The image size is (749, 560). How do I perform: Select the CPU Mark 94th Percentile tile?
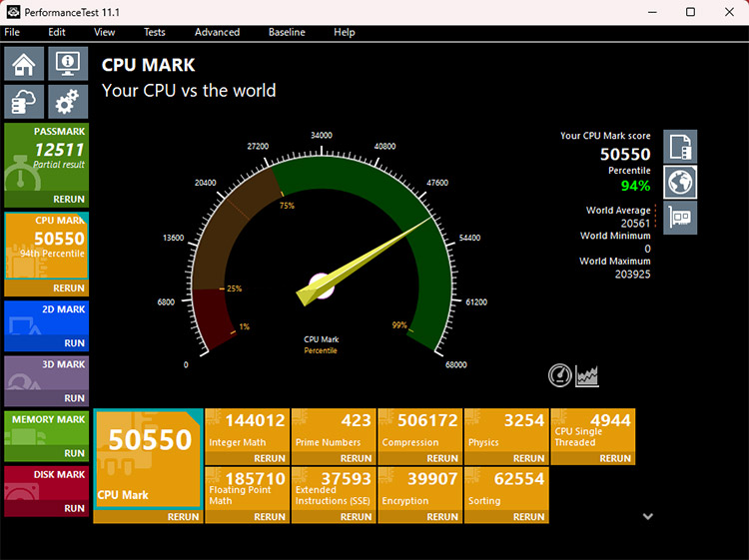[x=46, y=246]
